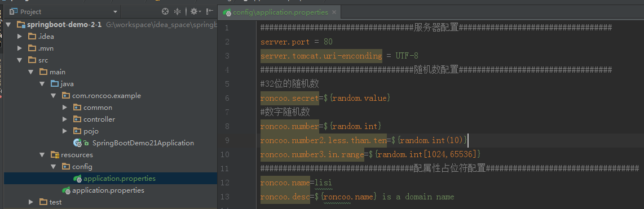Collapse the springboot-demo-2-1 project root

[x=8, y=25]
